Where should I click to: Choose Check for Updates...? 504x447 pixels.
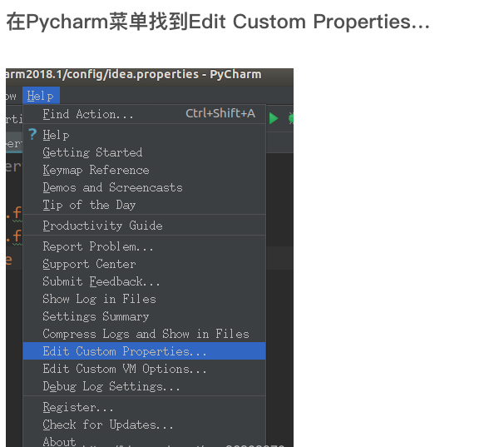(x=145, y=425)
